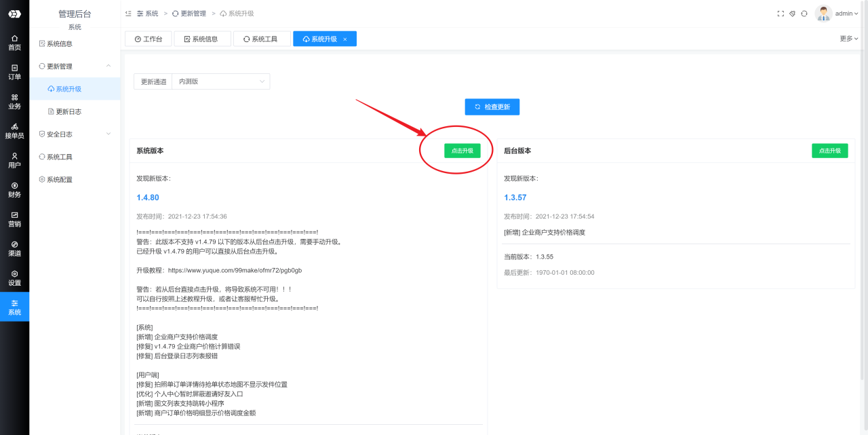The height and width of the screenshot is (435, 868).
Task: Select 营销 in the left navigation rail
Action: click(14, 219)
